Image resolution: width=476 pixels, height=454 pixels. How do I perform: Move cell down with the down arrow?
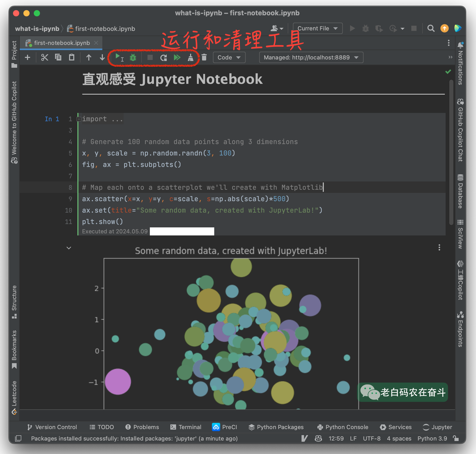102,57
